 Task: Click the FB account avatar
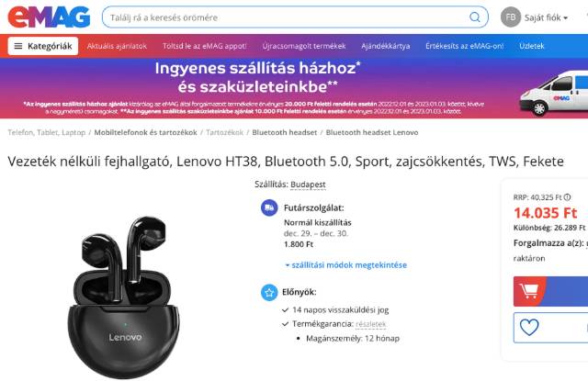click(511, 17)
